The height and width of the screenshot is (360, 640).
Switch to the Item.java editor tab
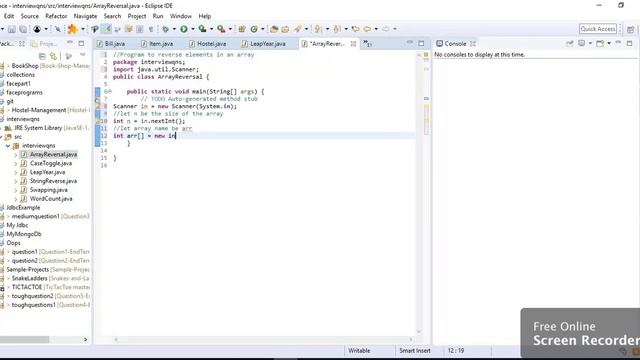(157, 44)
